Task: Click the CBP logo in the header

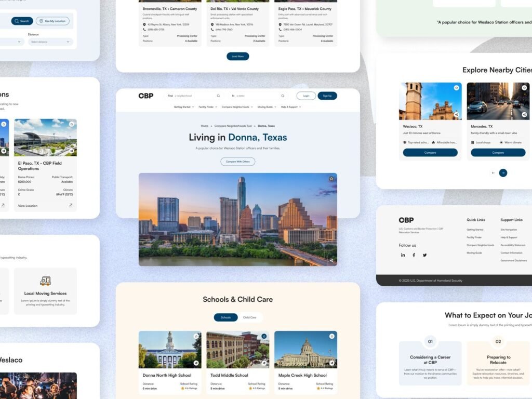Action: 146,96
